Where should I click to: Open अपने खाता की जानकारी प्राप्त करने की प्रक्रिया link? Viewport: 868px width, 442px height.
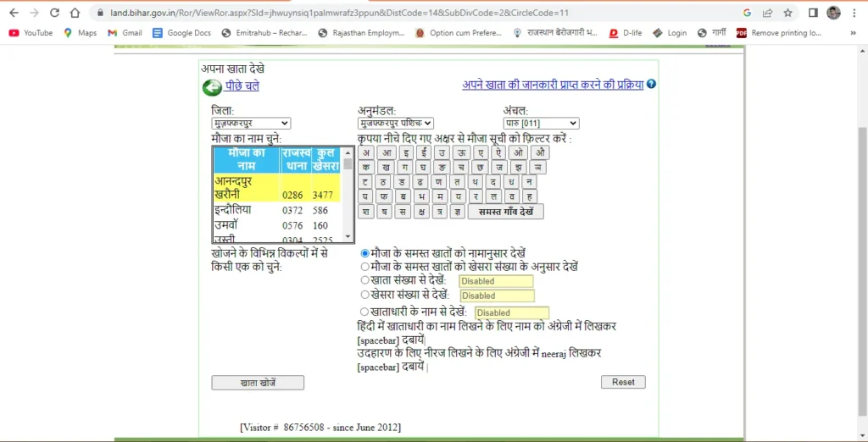pos(553,85)
